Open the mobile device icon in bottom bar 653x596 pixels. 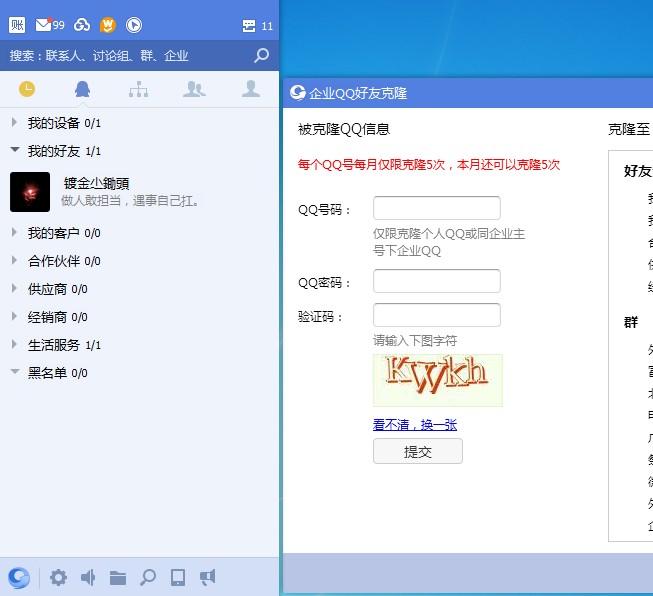pos(178,577)
